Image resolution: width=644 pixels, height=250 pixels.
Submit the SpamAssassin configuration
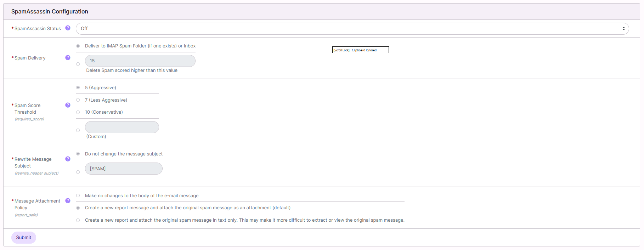coord(24,238)
